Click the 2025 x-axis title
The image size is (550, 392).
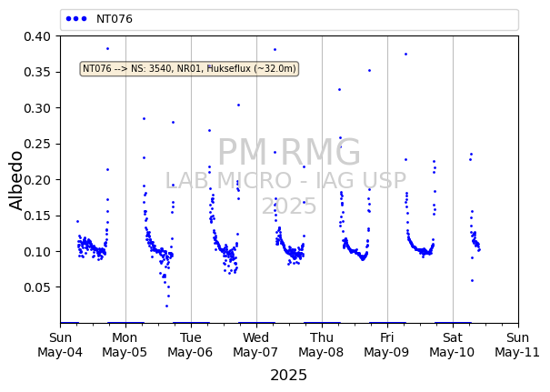point(289,375)
